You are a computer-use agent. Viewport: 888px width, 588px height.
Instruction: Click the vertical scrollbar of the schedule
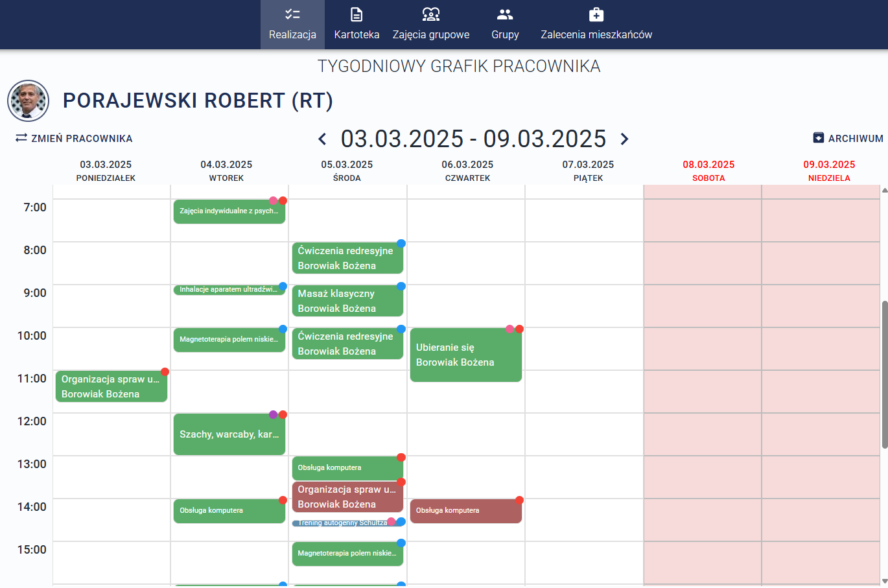884,375
